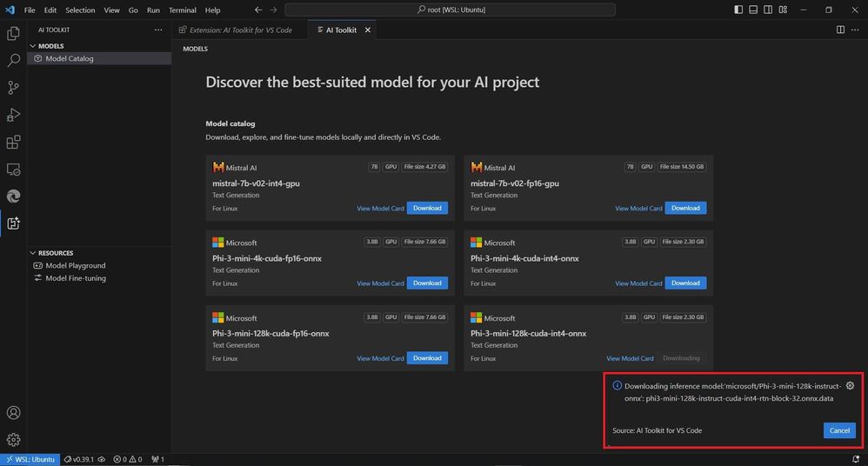Open the Edit menu
This screenshot has width=868, height=466.
coord(50,10)
